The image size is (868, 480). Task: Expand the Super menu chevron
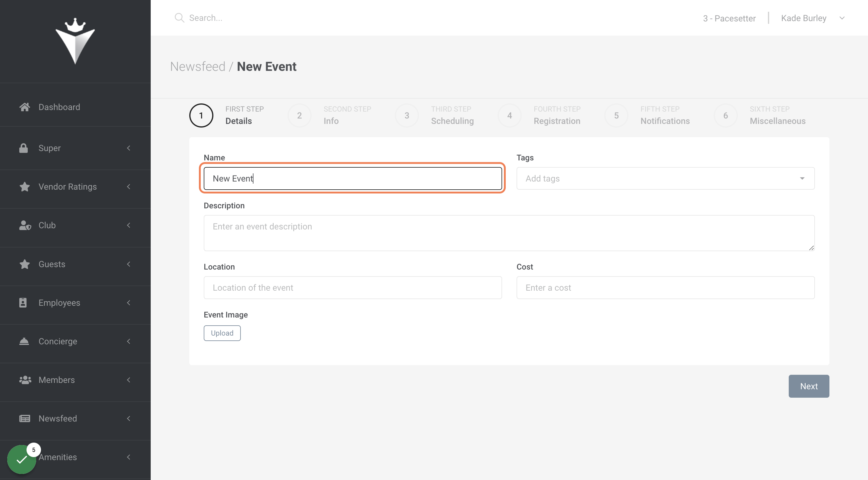pos(128,148)
